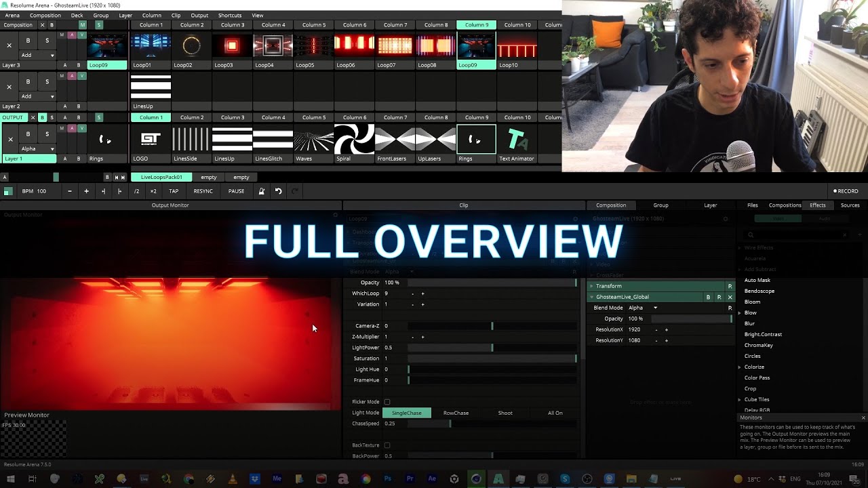Open VLC media player from taskbar

(233, 479)
